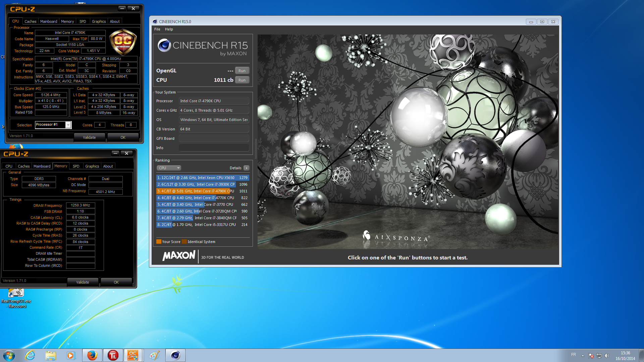The width and height of the screenshot is (644, 362).
Task: Open the red T taskbar application
Action: pos(113,355)
